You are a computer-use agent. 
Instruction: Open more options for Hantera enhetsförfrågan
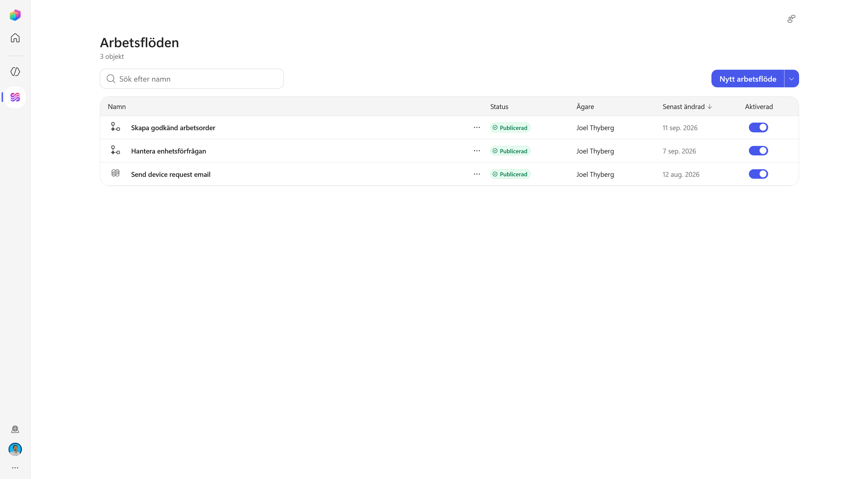[477, 151]
